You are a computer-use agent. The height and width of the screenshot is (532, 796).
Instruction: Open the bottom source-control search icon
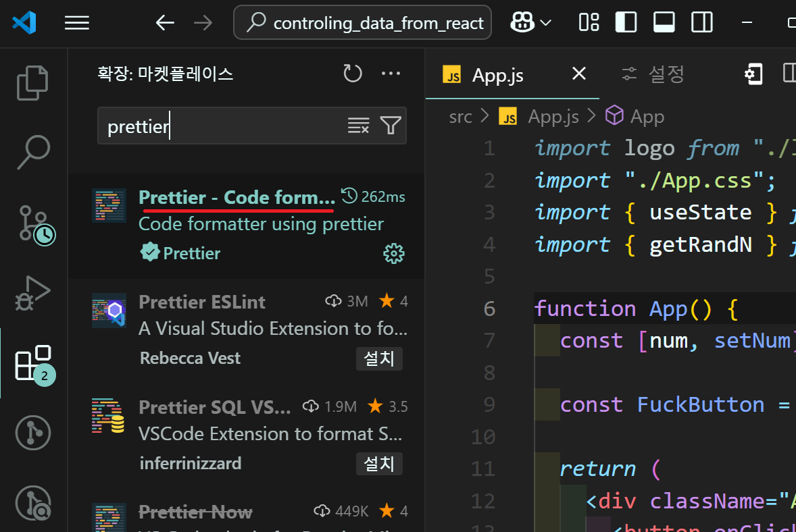click(33, 503)
